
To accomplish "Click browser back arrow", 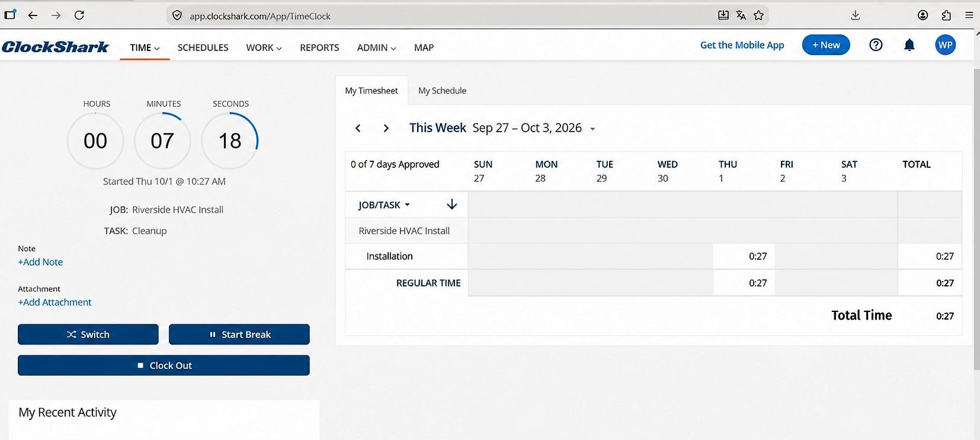I will [33, 15].
